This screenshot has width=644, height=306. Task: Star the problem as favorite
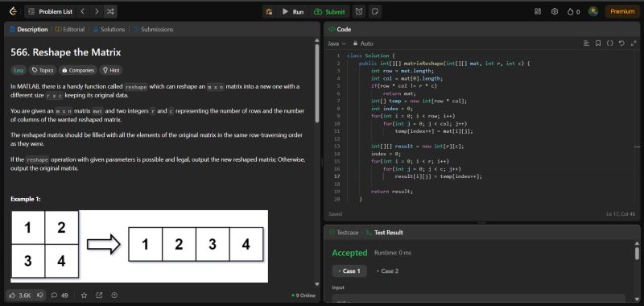[85, 295]
